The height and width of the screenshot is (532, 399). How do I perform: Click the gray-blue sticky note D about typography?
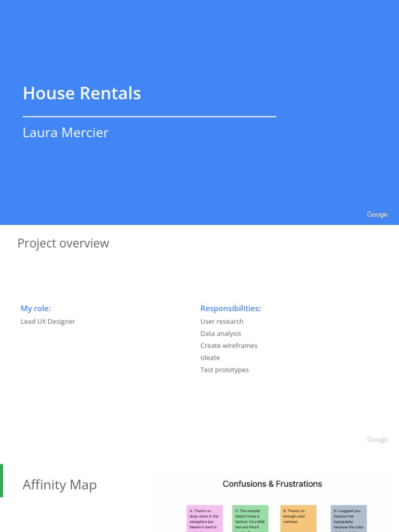349,518
